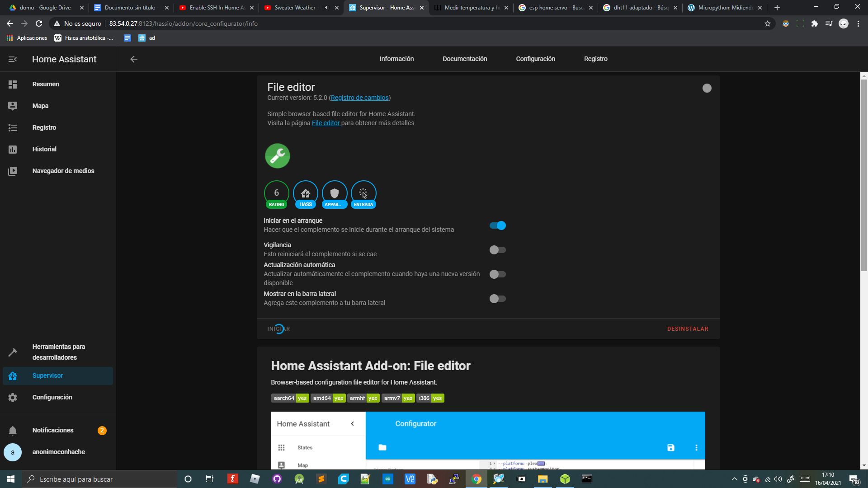Image resolution: width=868 pixels, height=488 pixels.
Task: Open the Registro de cambios link
Action: click(x=359, y=98)
